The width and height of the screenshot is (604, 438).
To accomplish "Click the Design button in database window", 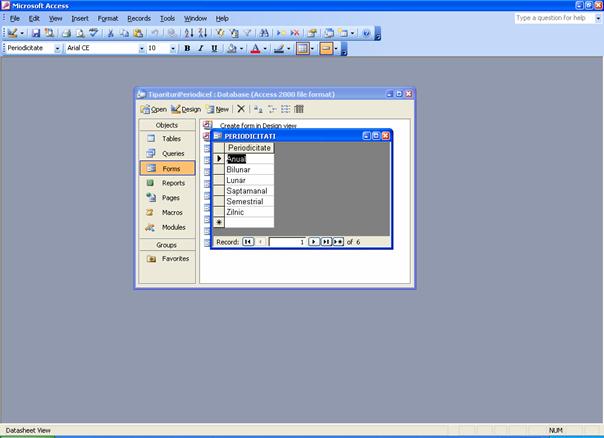I will [x=186, y=109].
